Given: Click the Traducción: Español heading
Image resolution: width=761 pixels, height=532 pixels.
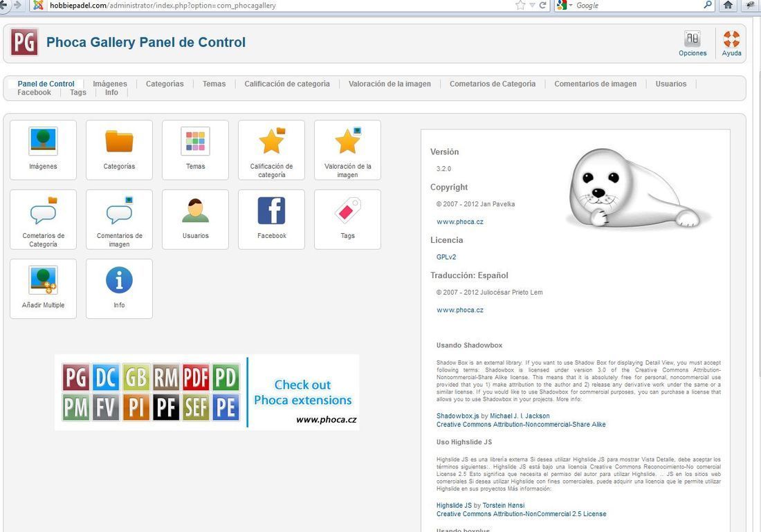Looking at the screenshot, I should click(469, 275).
